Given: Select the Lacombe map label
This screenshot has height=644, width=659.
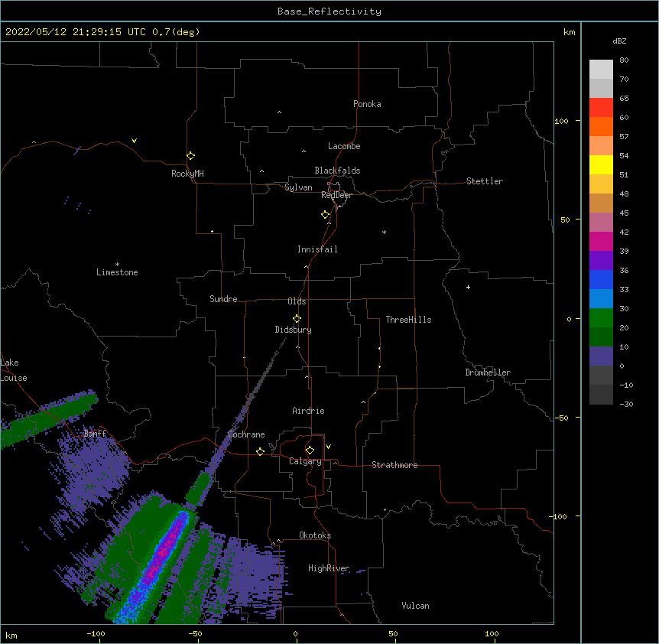Looking at the screenshot, I should [344, 146].
